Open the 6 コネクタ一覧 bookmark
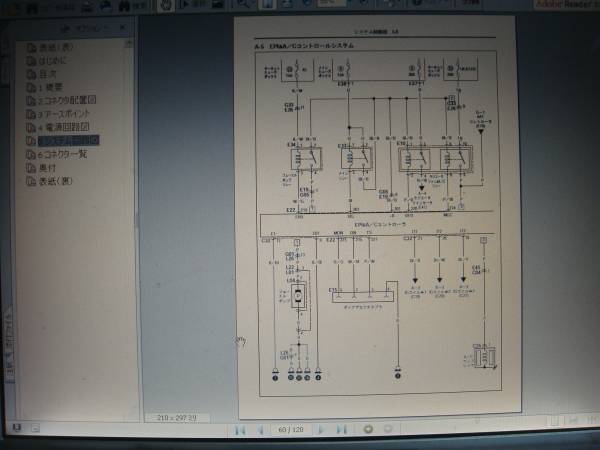The image size is (600, 450). pyautogui.click(x=62, y=154)
